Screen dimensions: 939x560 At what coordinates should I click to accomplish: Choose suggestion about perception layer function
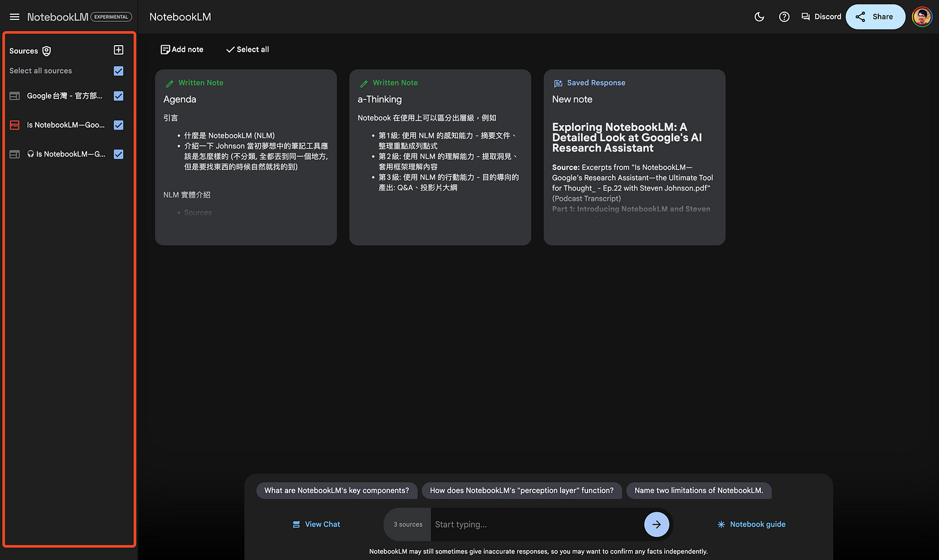(522, 490)
